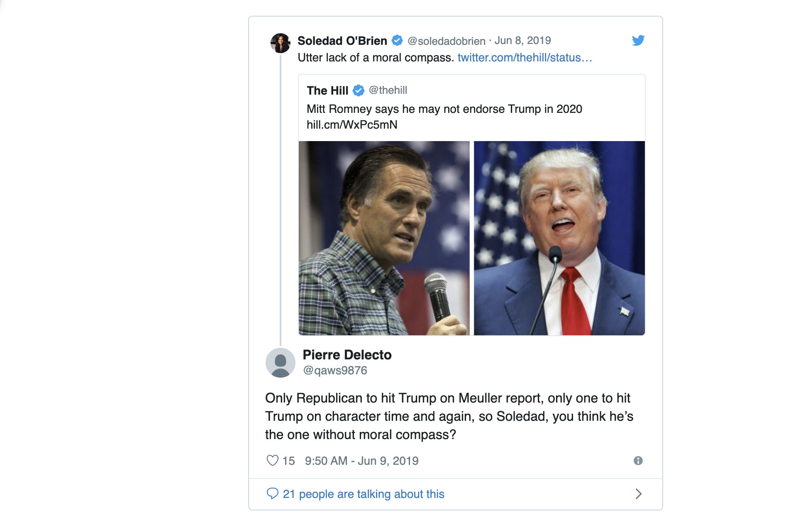Open the tweet info icon
Viewport: 798px width, 532px height.
[638, 461]
